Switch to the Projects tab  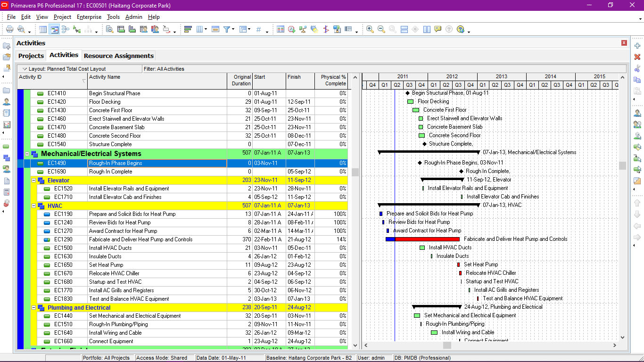point(31,56)
